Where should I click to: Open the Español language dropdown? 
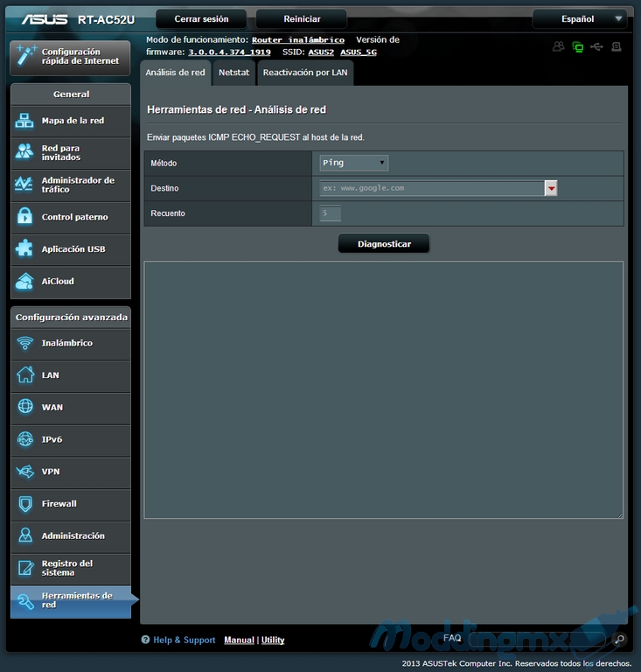click(580, 19)
